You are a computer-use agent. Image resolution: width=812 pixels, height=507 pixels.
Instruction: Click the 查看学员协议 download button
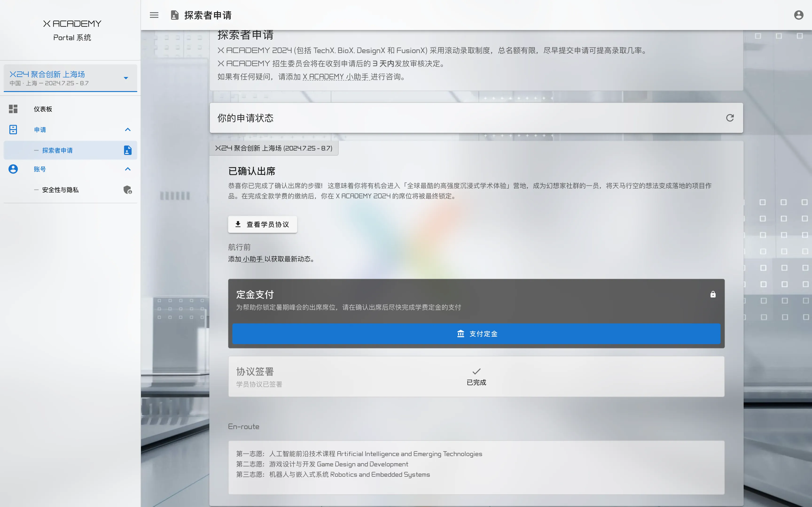coord(262,224)
